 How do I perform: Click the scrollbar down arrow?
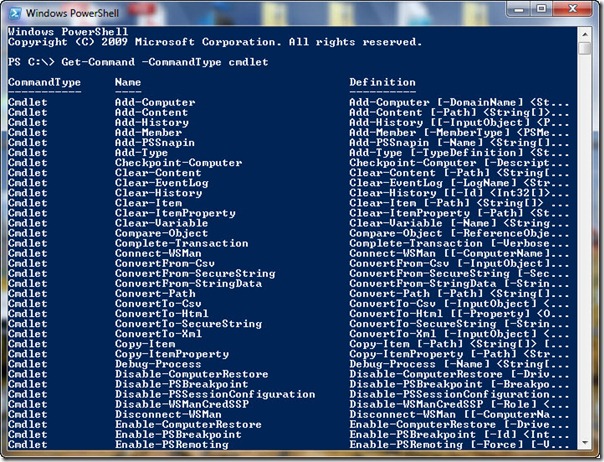click(585, 443)
